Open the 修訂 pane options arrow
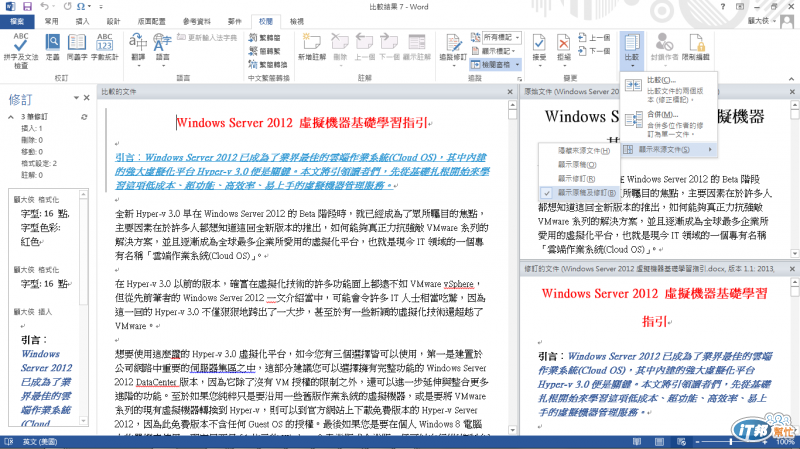800x449 pixels. [x=76, y=97]
